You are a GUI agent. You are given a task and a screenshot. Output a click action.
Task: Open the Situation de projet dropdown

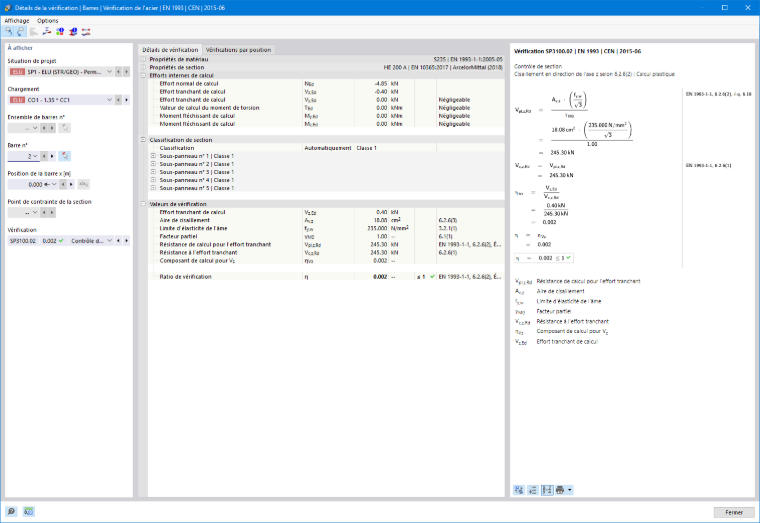[x=109, y=72]
